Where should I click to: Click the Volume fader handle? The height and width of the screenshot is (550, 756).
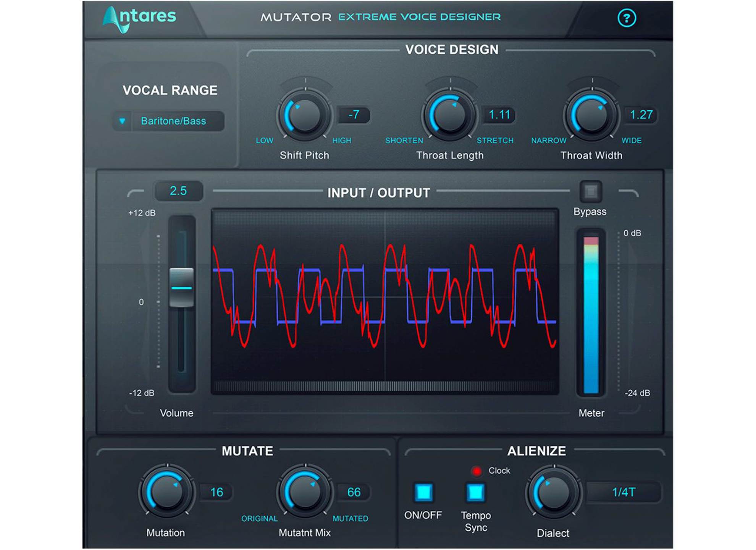[182, 287]
